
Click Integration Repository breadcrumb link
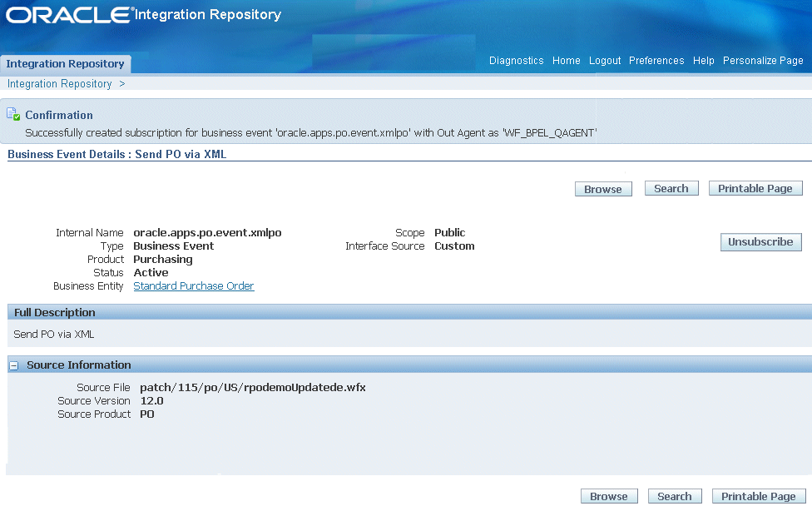point(60,84)
